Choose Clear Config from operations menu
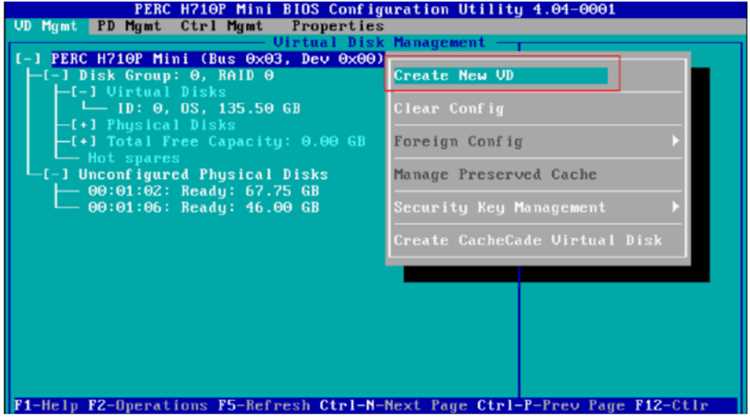 click(x=449, y=109)
